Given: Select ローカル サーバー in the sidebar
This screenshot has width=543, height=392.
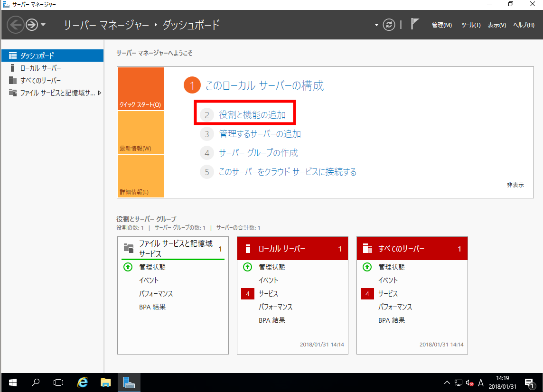Looking at the screenshot, I should 52,68.
